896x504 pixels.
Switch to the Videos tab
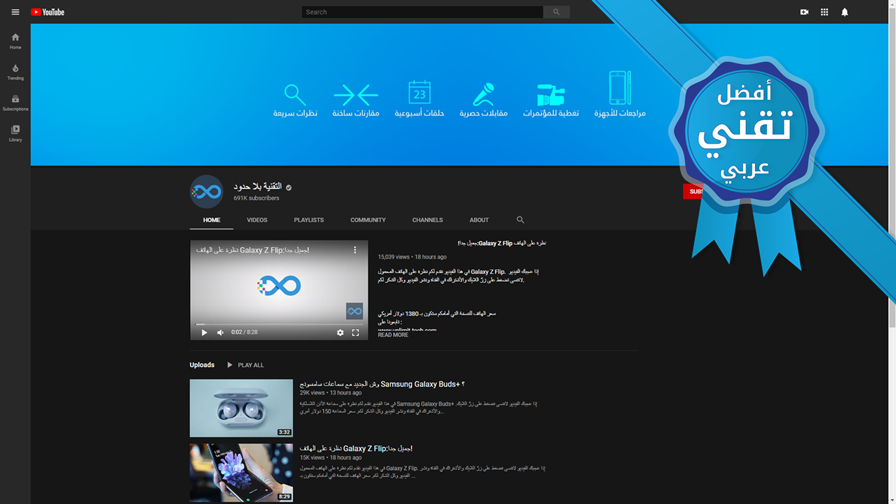click(x=257, y=220)
